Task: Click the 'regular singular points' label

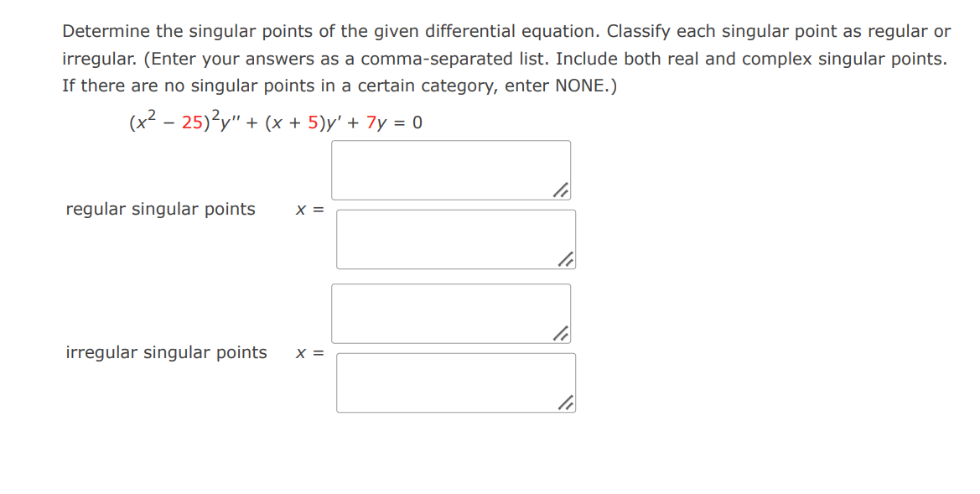Action: (159, 209)
